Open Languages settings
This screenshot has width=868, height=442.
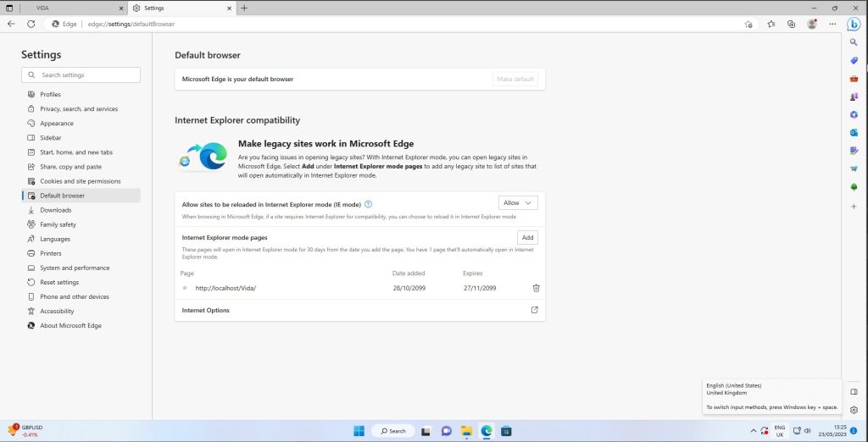pyautogui.click(x=81, y=239)
